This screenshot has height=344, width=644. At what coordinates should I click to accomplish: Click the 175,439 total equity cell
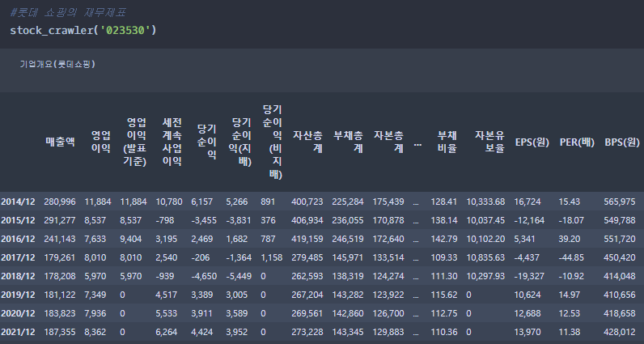click(388, 202)
